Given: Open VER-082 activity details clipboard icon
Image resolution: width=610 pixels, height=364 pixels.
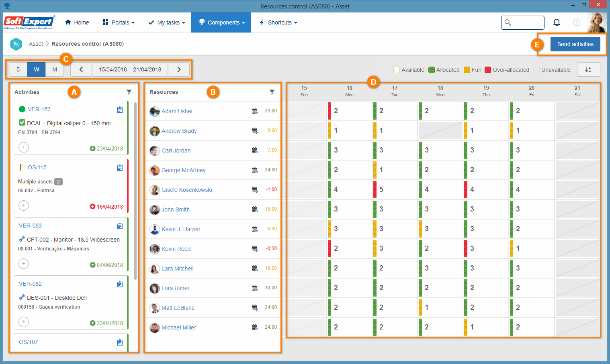Looking at the screenshot, I should tap(120, 284).
